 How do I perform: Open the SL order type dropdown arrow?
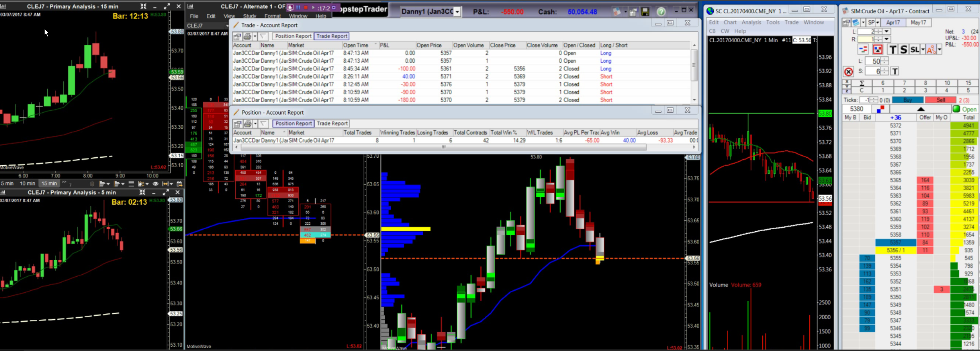coord(923,49)
